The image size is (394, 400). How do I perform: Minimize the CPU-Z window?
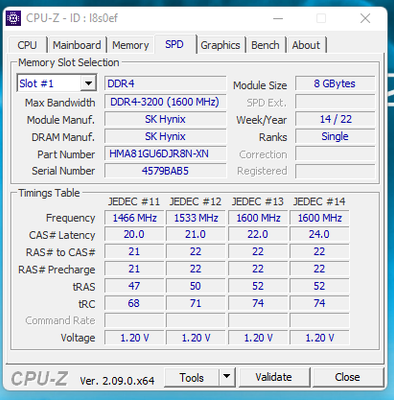tap(278, 18)
